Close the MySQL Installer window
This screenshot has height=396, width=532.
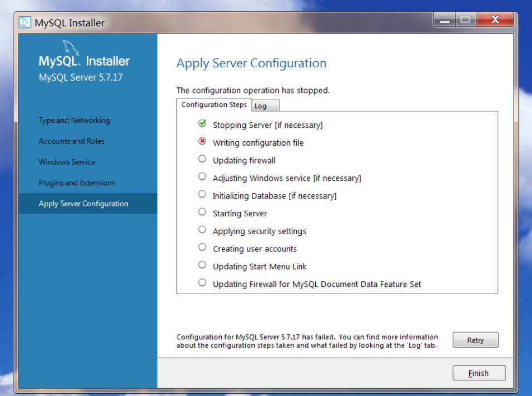tap(495, 19)
